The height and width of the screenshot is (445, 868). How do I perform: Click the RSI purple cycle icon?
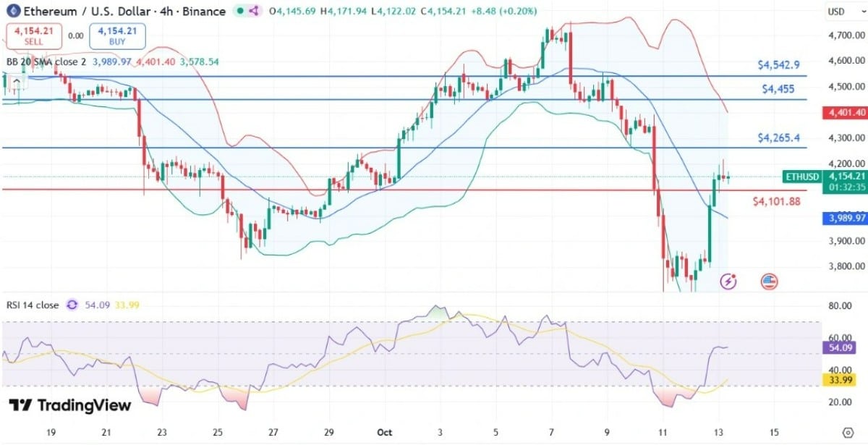72,305
